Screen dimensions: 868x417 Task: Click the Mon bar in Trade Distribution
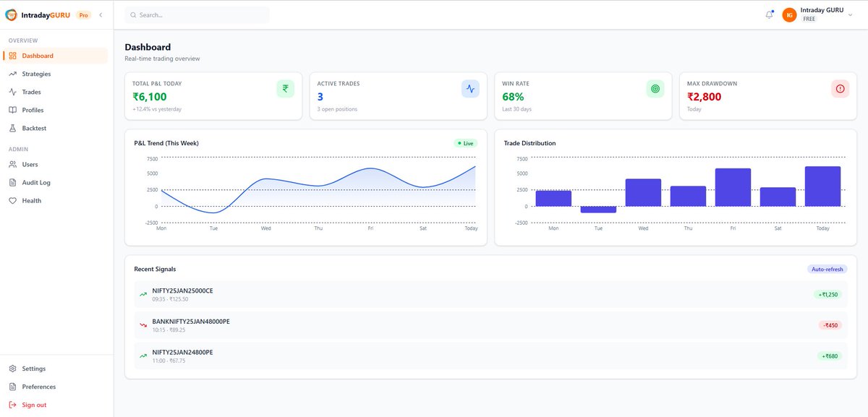553,199
